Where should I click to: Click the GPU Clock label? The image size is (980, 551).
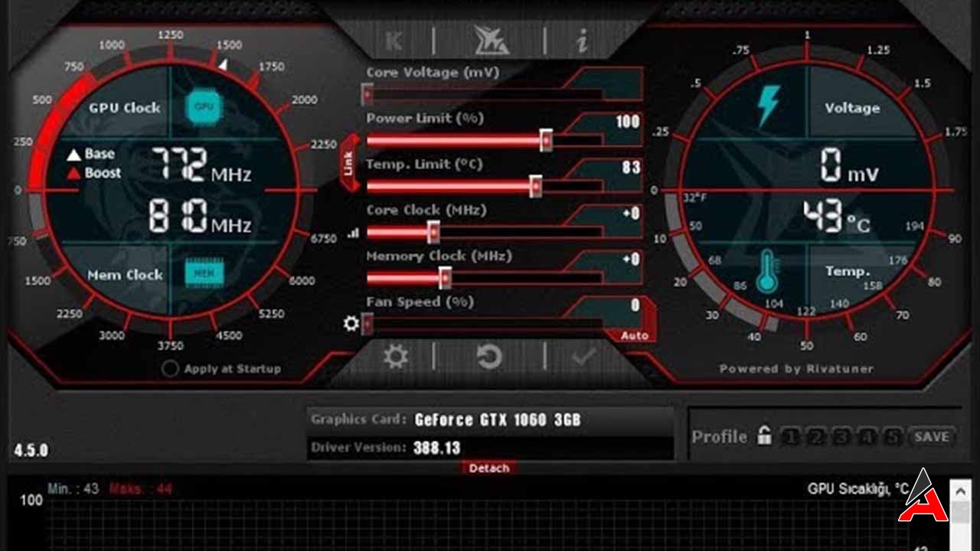pyautogui.click(x=124, y=108)
